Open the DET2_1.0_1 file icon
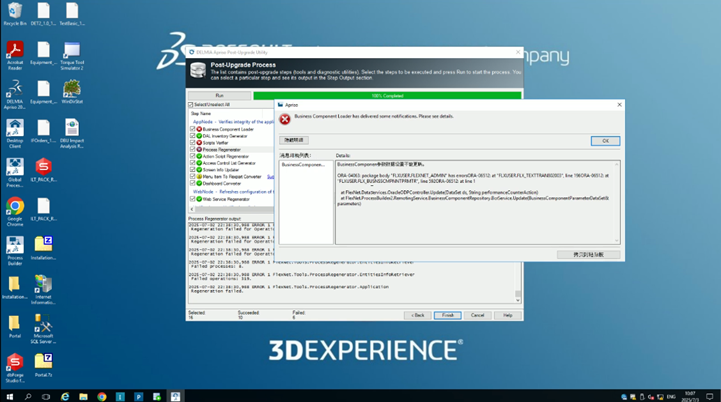 (x=43, y=14)
